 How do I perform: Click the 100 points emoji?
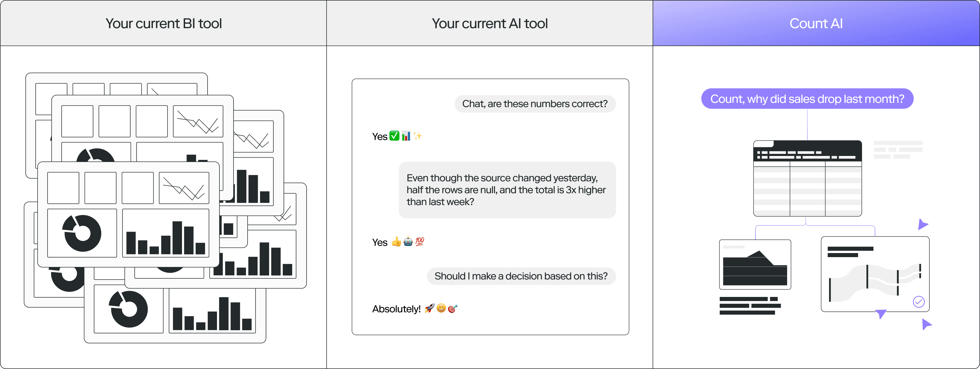420,241
